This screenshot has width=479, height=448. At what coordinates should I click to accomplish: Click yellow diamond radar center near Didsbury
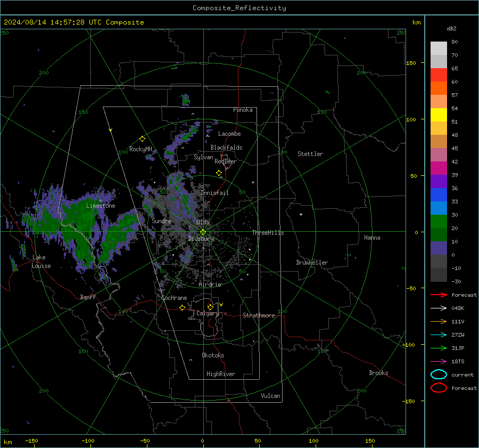203,232
